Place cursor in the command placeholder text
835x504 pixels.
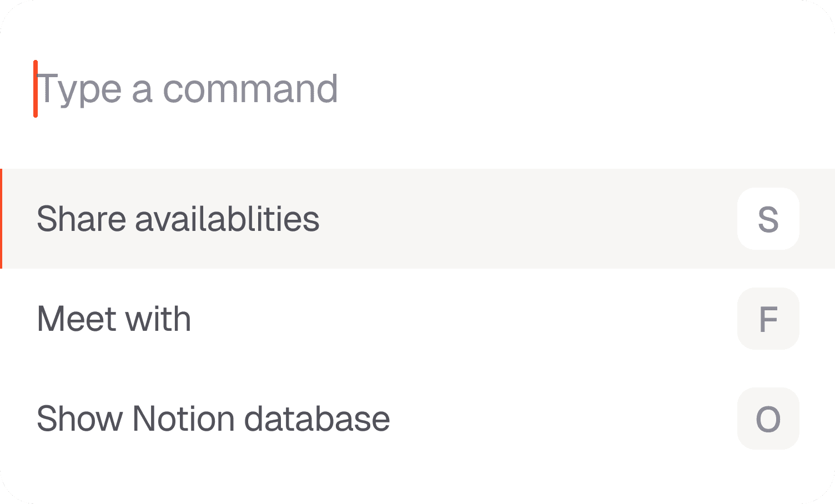(189, 89)
